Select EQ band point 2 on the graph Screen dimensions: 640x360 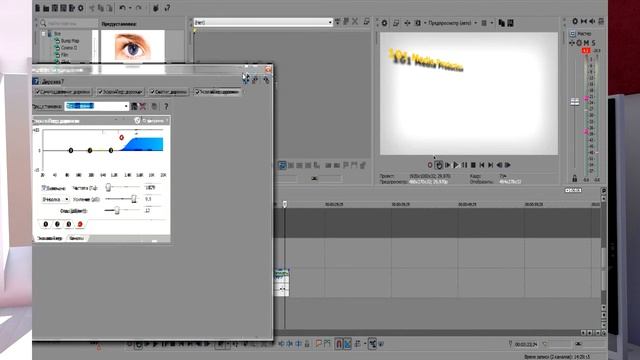tap(90, 151)
